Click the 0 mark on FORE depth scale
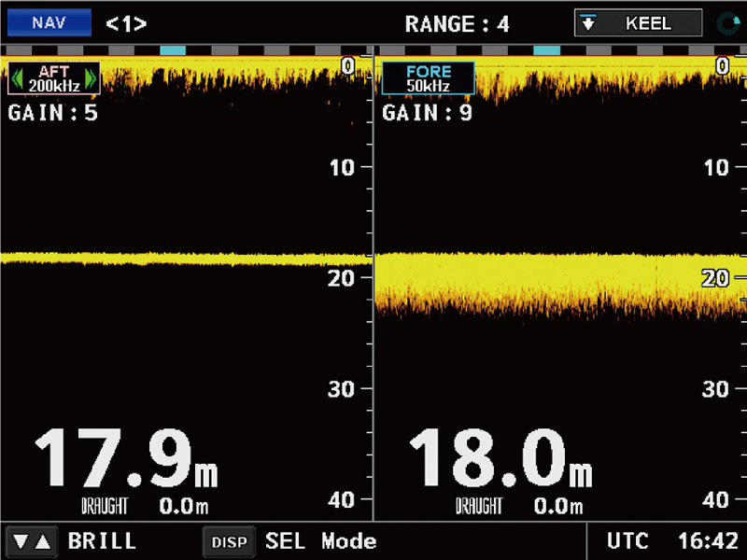747x560 pixels. click(x=722, y=66)
